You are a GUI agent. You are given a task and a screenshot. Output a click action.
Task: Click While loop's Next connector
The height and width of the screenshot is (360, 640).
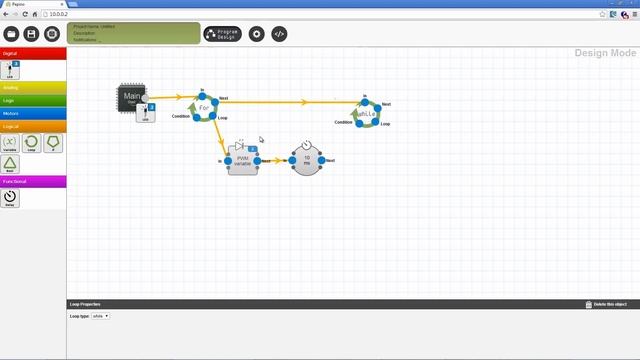point(378,108)
